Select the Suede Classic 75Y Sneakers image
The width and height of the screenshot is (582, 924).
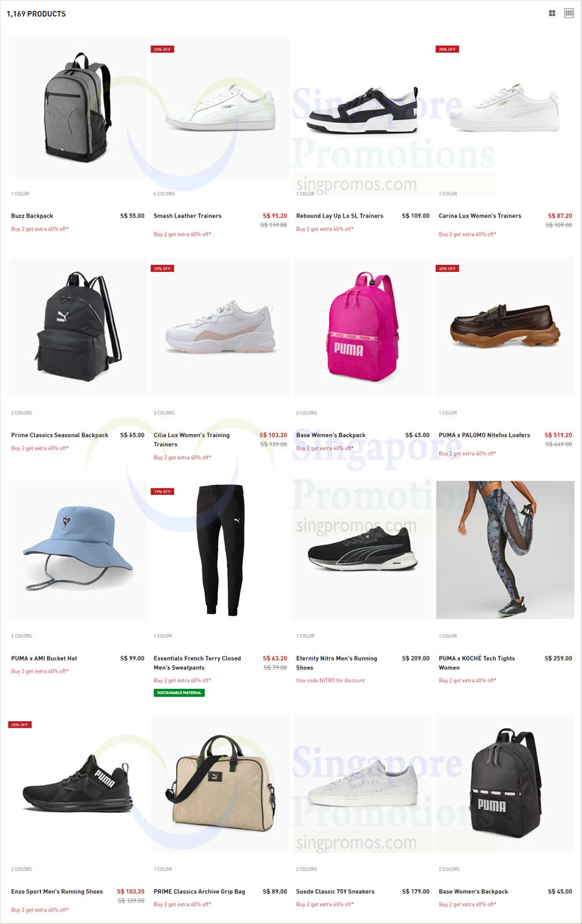point(363,782)
